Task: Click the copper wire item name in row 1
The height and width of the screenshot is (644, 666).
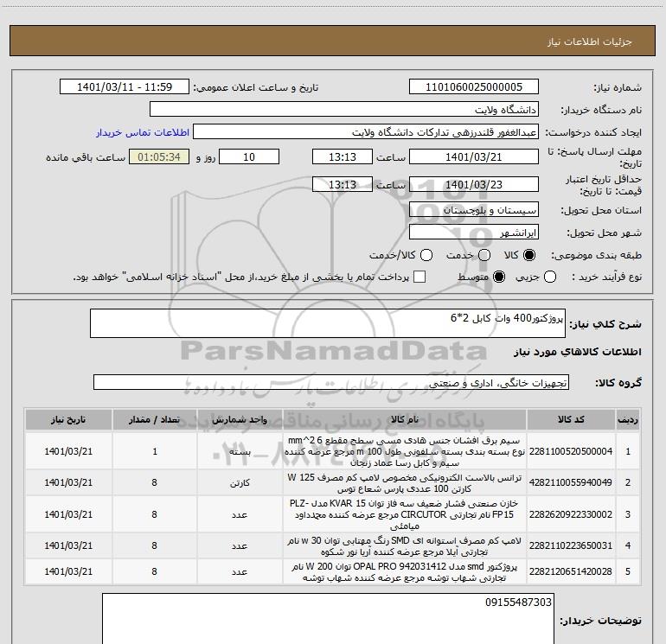Action: coord(405,452)
